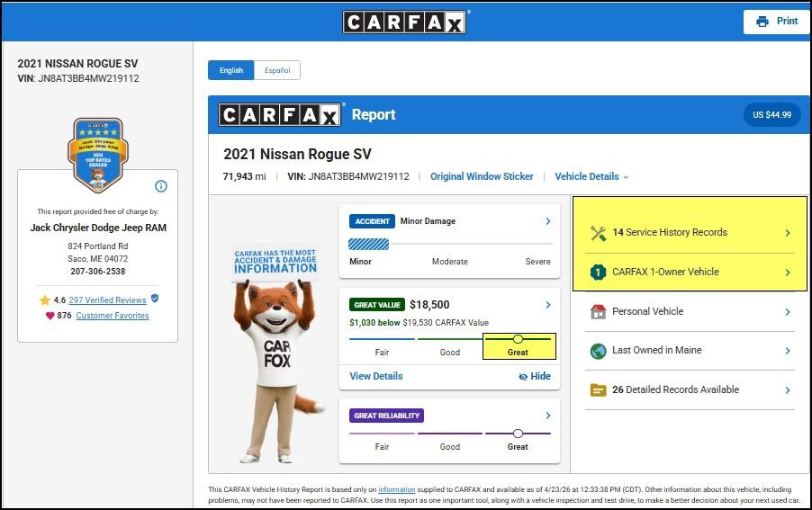Click the house Personal Vehicle icon
Image resolution: width=812 pixels, height=510 pixels.
(598, 312)
